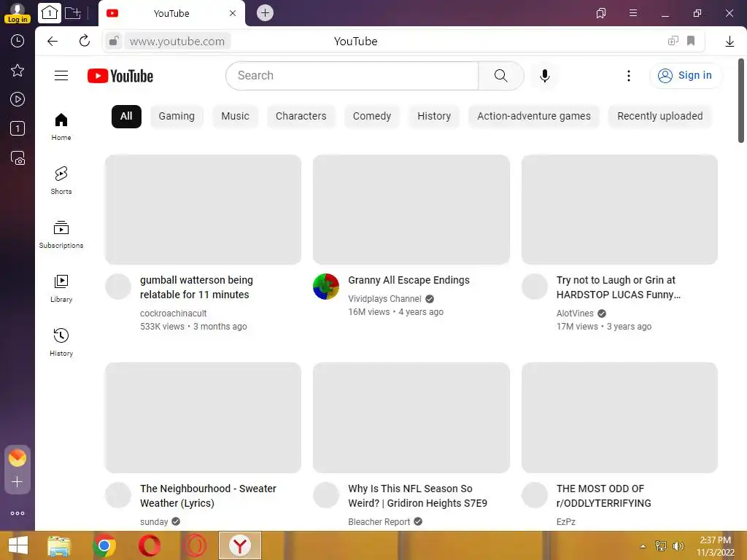Open Try not to Laugh video thumbnail

619,209
